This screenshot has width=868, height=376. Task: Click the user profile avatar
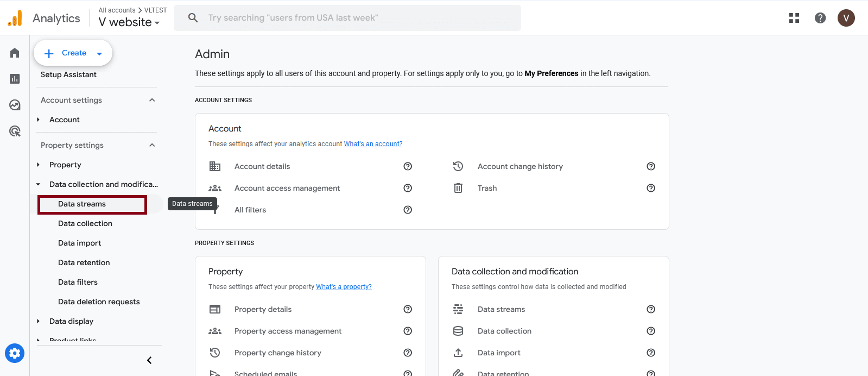pyautogui.click(x=846, y=18)
